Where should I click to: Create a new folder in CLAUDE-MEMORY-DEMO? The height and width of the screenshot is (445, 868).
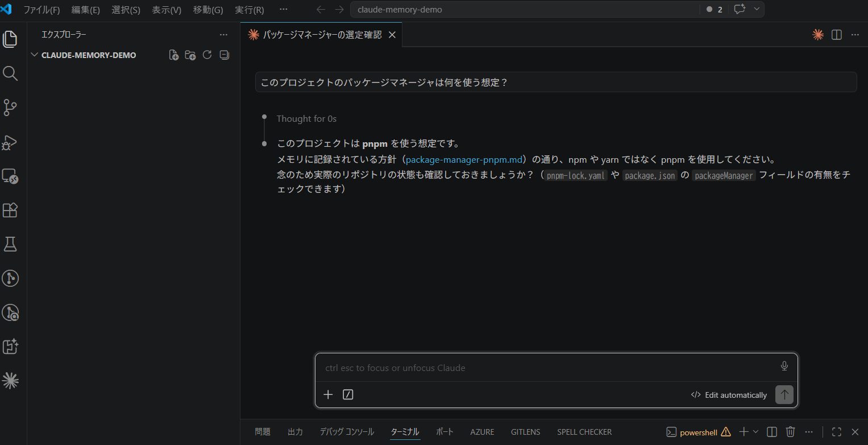(190, 55)
